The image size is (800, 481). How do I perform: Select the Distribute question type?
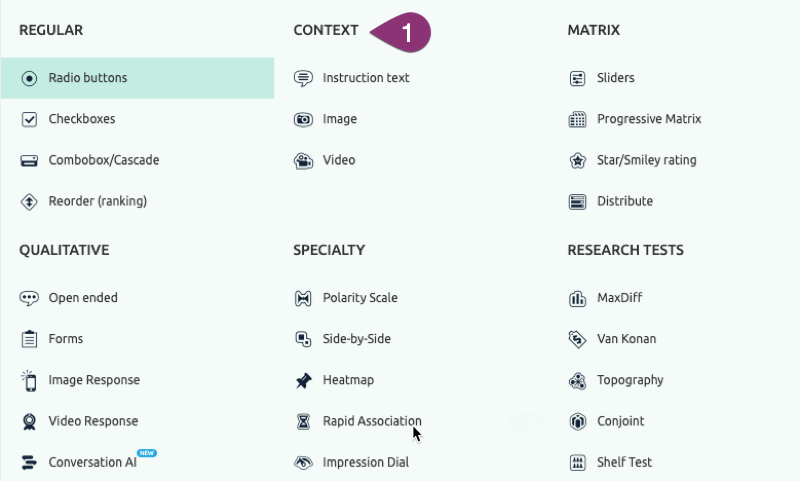624,201
